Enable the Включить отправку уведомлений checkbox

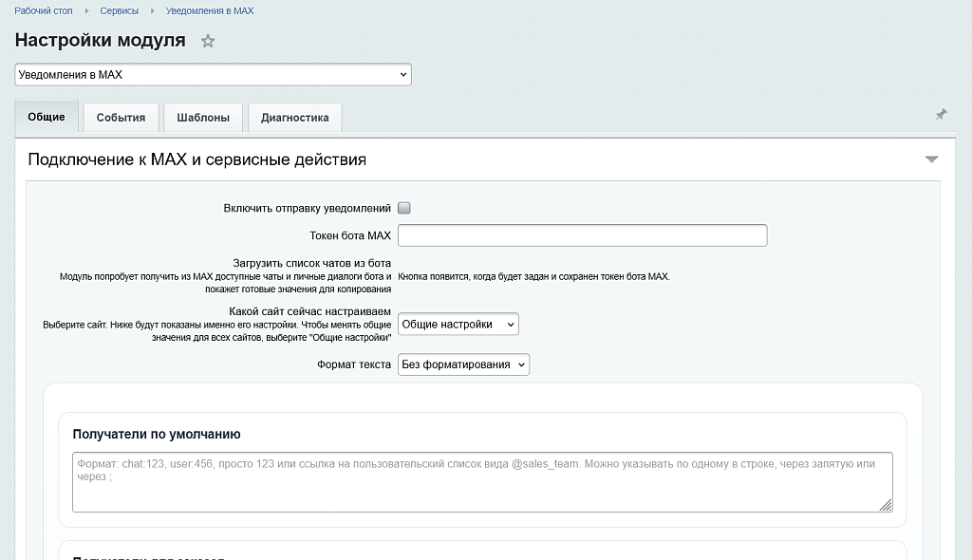pos(404,208)
